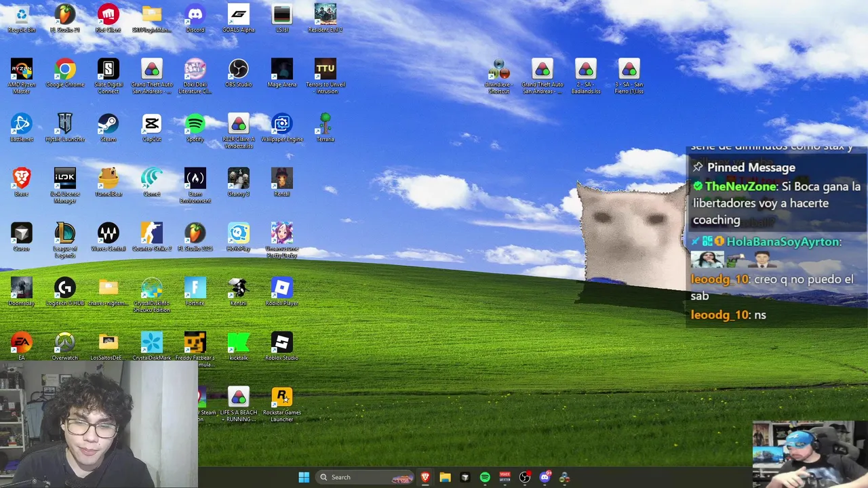Open File Explorer from the taskbar
The width and height of the screenshot is (868, 488).
pyautogui.click(x=445, y=477)
